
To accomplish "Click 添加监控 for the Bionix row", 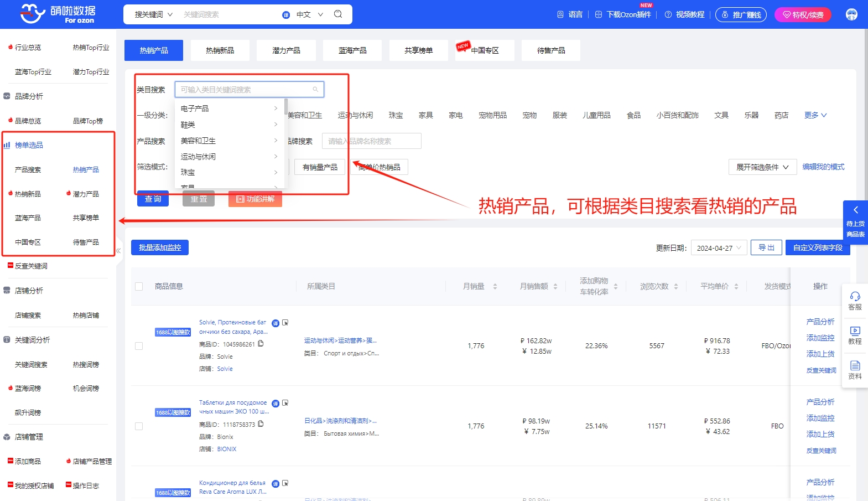I will click(x=820, y=418).
